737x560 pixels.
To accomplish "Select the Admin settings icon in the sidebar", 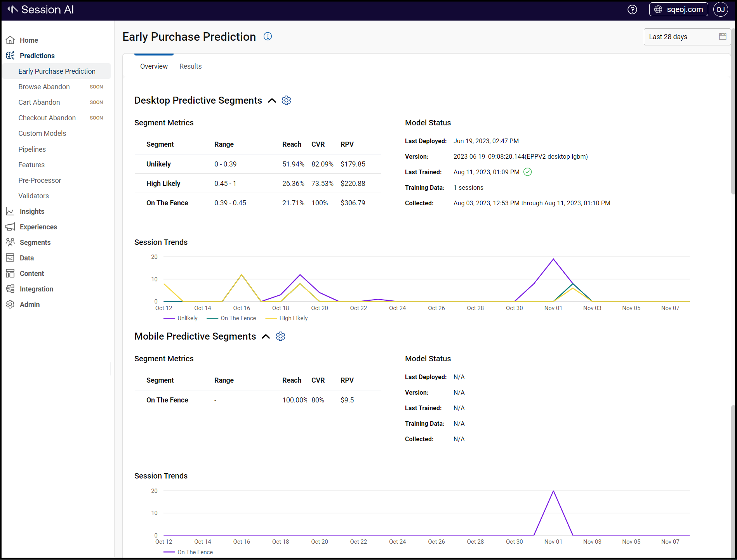I will 10,304.
